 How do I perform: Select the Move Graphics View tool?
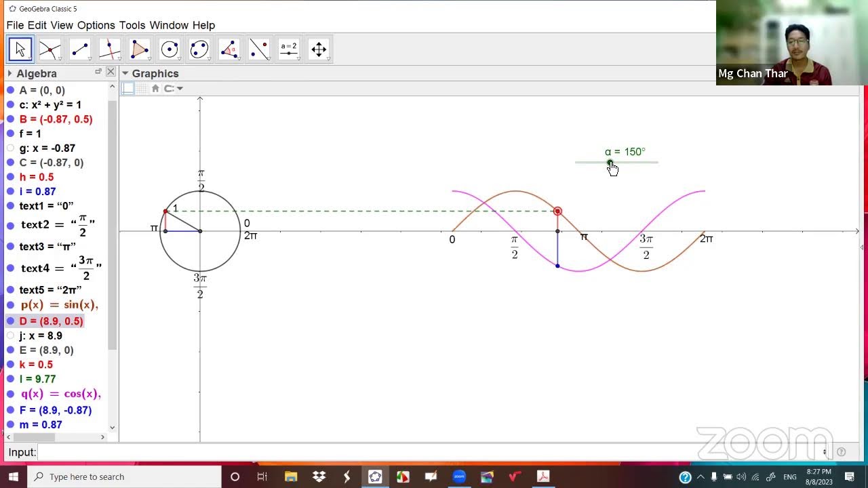point(319,49)
